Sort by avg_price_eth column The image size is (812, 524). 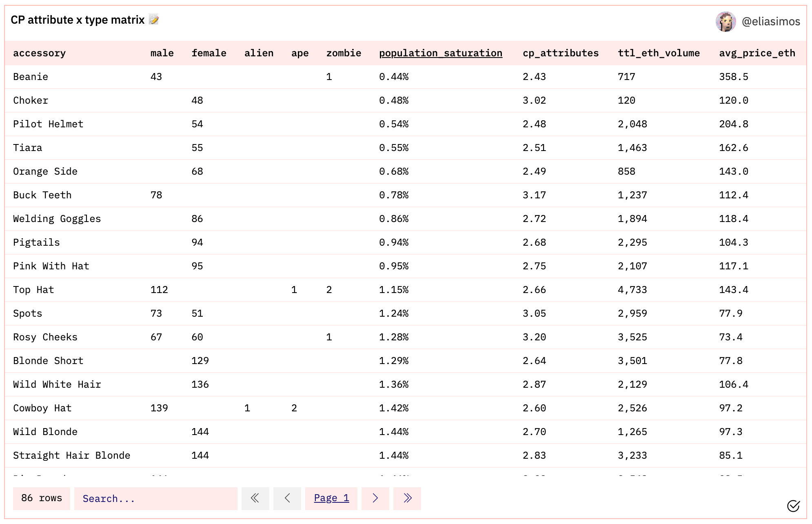coord(757,53)
